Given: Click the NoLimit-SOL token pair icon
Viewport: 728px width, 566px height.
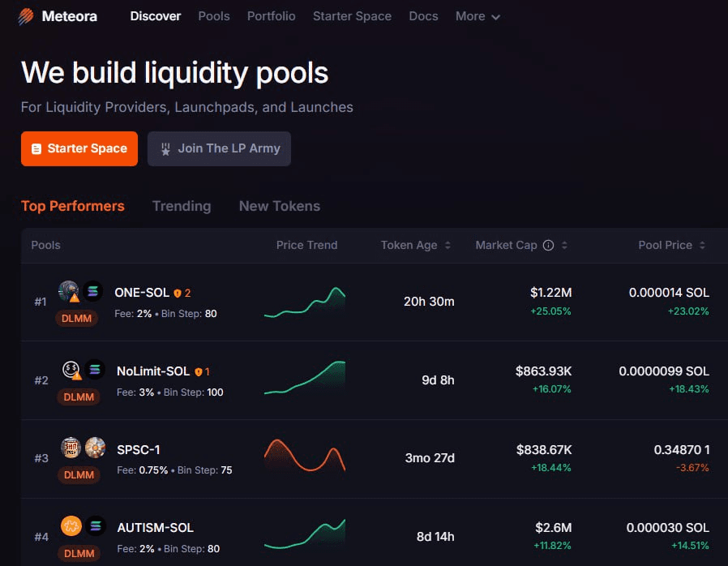Looking at the screenshot, I should 84,370.
